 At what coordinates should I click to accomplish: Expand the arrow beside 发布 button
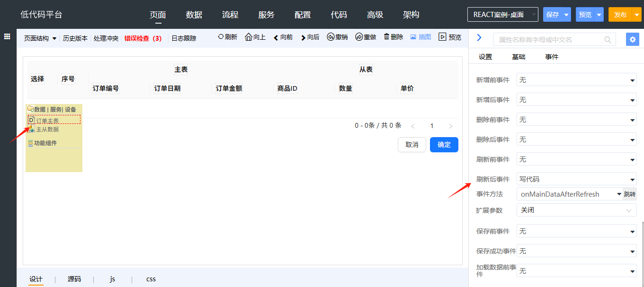point(637,15)
